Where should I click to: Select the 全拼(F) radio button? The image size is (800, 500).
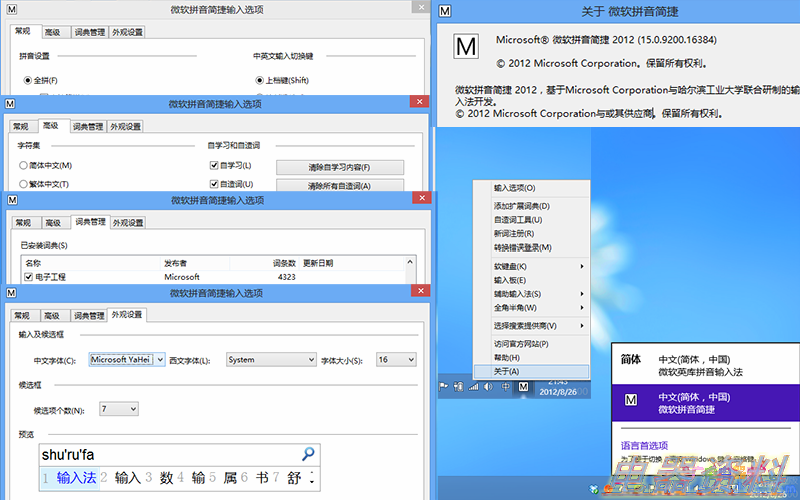click(24, 79)
